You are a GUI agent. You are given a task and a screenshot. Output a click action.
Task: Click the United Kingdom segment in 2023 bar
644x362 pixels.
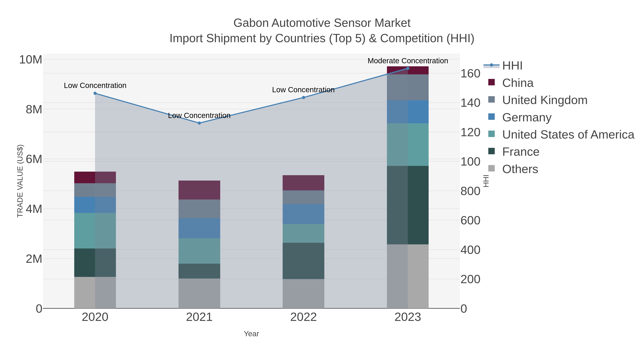[x=408, y=87]
